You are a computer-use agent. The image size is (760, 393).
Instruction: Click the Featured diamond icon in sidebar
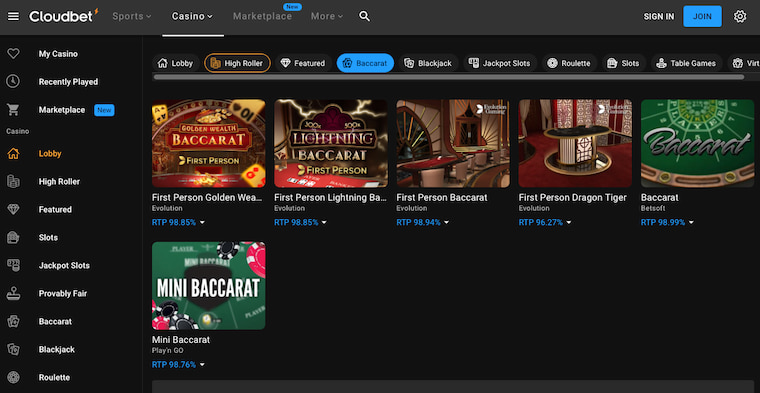coord(13,209)
